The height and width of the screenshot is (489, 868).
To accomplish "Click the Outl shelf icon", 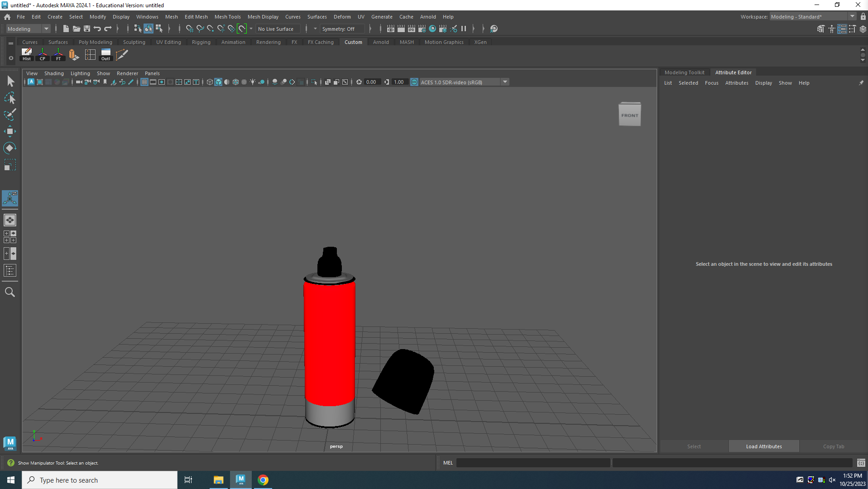I will (x=106, y=55).
